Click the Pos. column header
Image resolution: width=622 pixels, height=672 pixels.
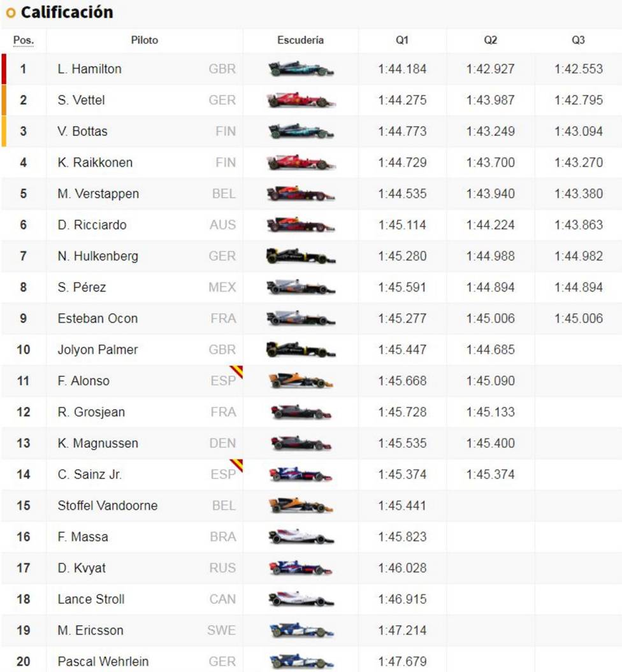click(24, 40)
